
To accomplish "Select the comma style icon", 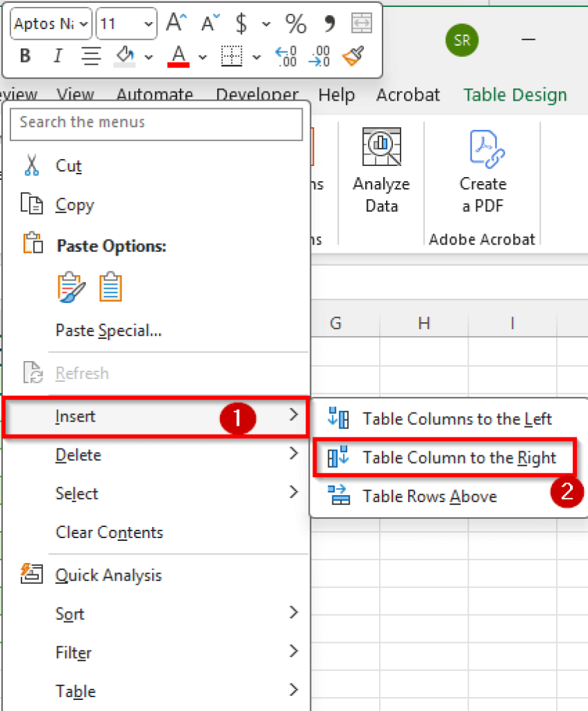I will (x=329, y=23).
